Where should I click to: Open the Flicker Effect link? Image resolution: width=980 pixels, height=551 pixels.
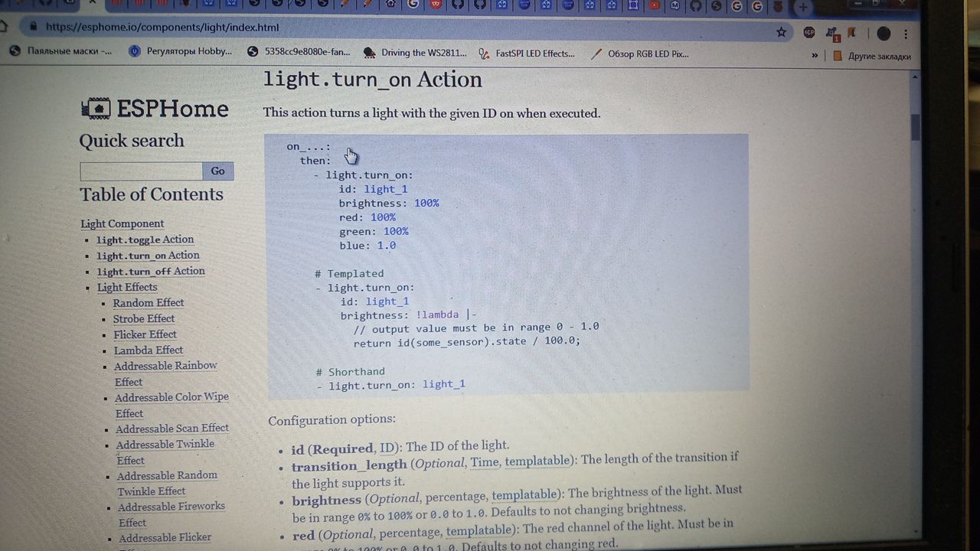click(145, 334)
